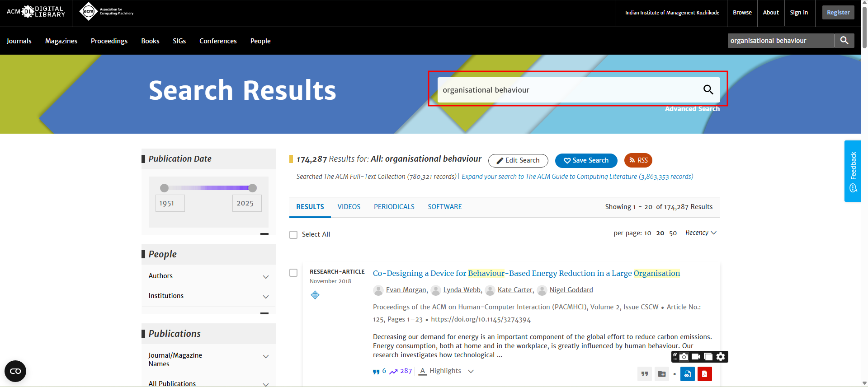Click the add to binder folder icon

pos(662,374)
